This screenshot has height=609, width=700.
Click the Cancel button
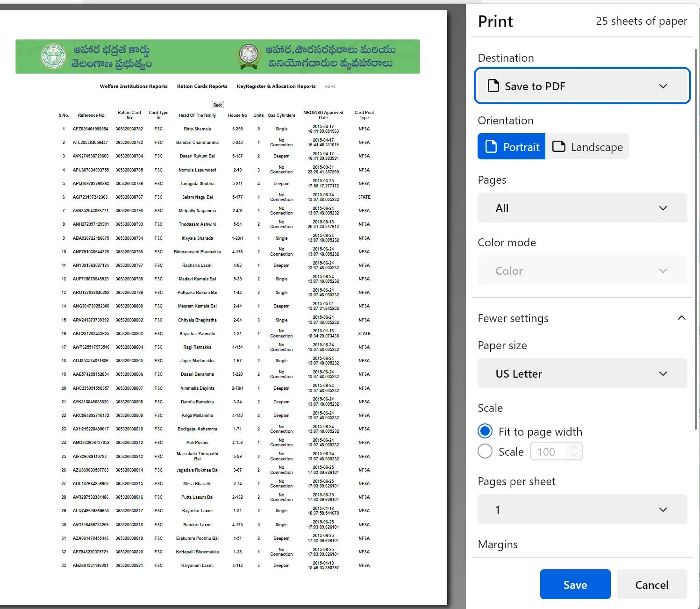point(652,584)
